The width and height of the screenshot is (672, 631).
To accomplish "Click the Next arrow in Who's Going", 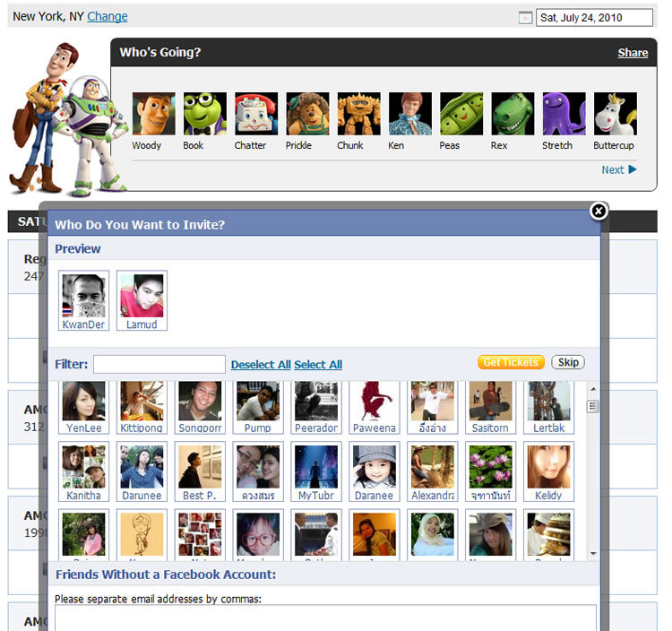I will tap(633, 169).
